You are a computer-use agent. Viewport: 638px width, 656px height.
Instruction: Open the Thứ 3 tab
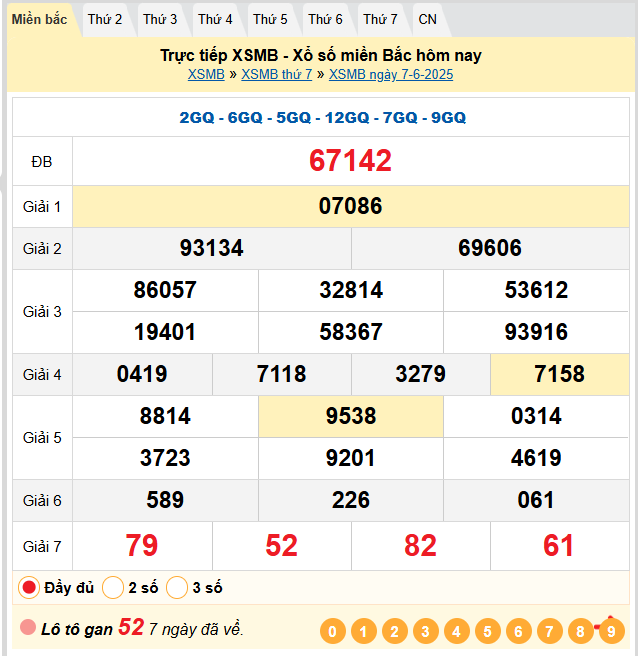click(x=160, y=20)
